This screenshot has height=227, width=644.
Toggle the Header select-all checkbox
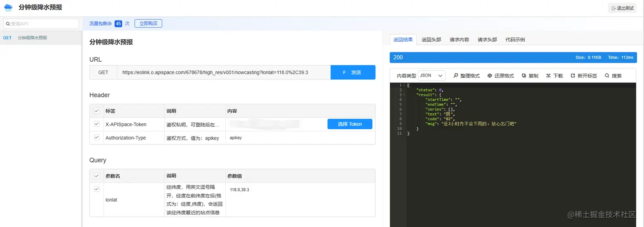point(97,111)
